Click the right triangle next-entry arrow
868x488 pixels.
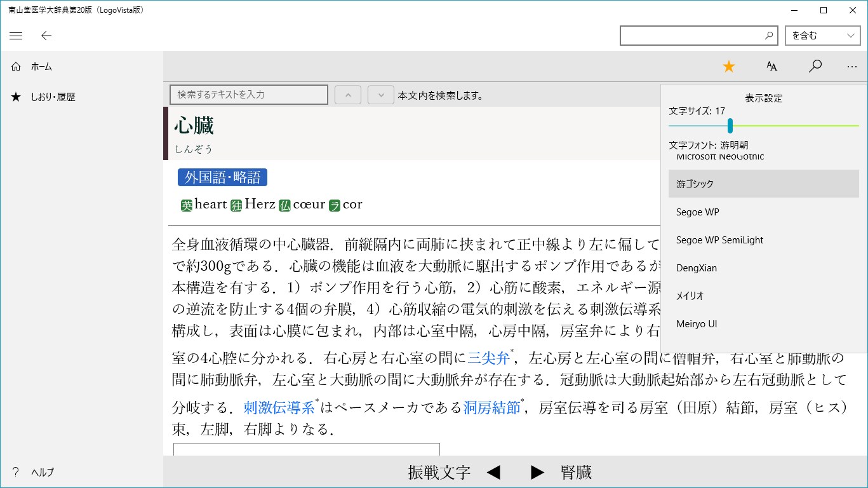(x=537, y=472)
